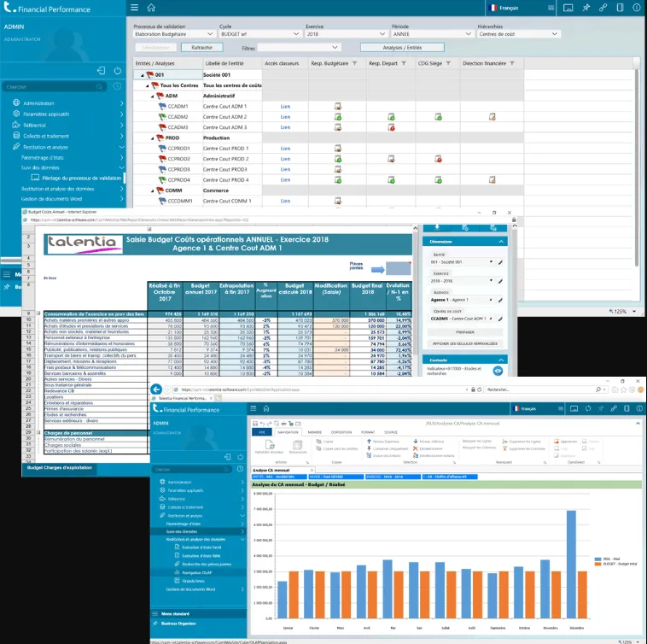
Task: Open the Dimensions ribbon icon
Action: 298,447
